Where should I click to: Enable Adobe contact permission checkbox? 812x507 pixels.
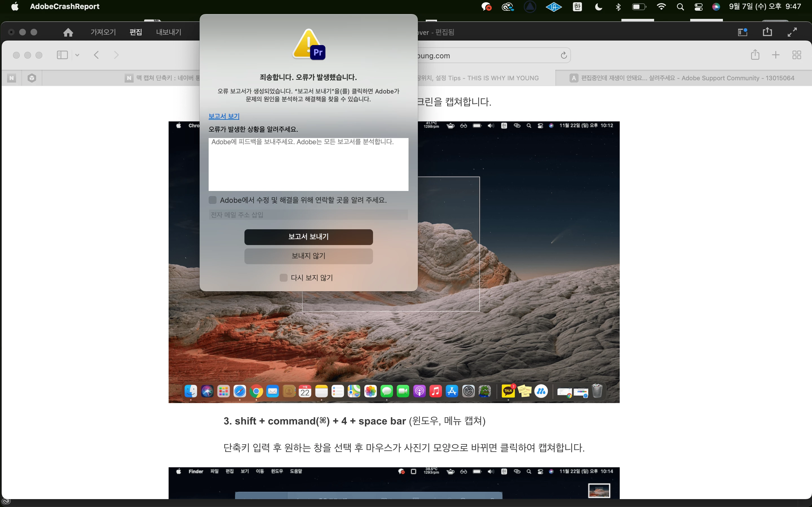coord(213,200)
